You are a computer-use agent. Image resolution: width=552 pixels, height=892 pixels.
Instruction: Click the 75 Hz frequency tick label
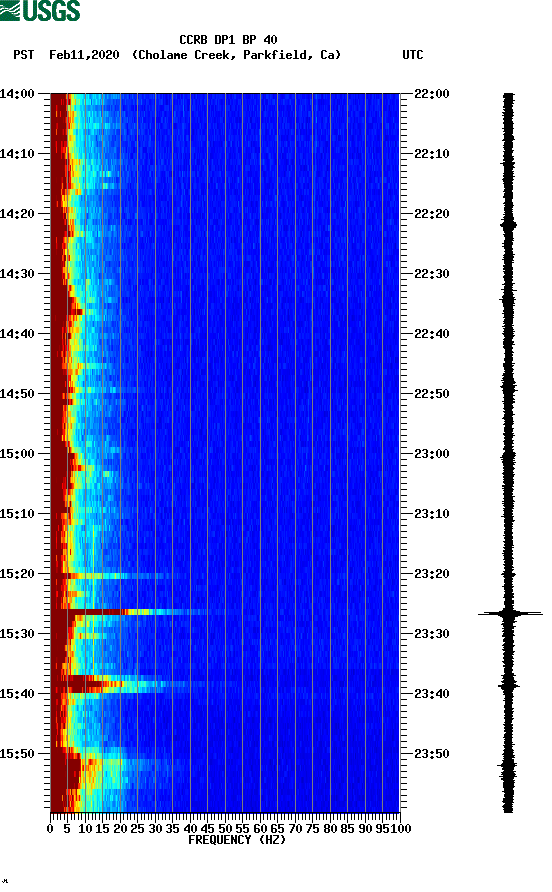tap(312, 829)
